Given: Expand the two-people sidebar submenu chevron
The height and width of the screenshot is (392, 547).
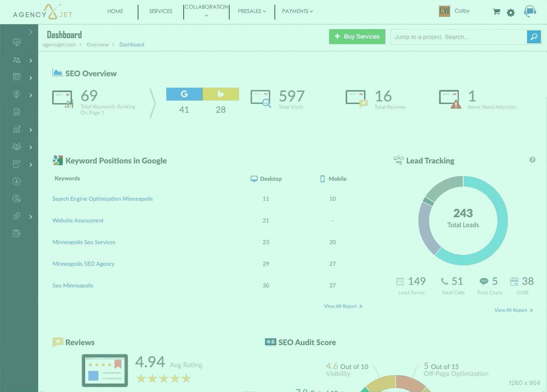Looking at the screenshot, I should pyautogui.click(x=31, y=61).
